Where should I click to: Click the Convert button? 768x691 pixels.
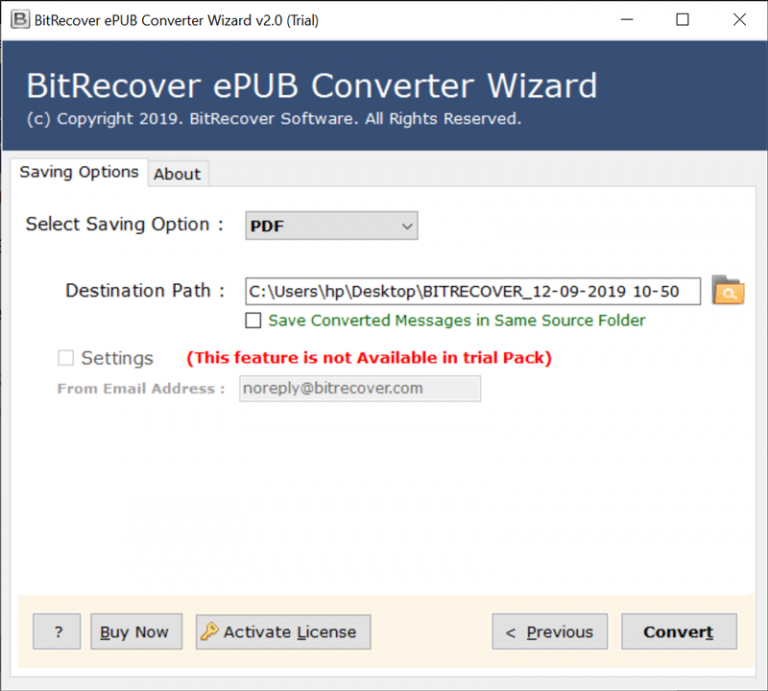[679, 632]
